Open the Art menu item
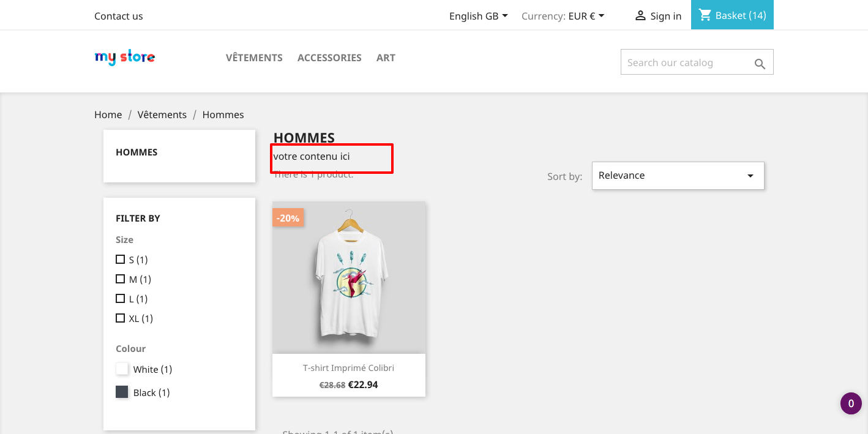Screen dimensions: 868x434 pos(386,58)
